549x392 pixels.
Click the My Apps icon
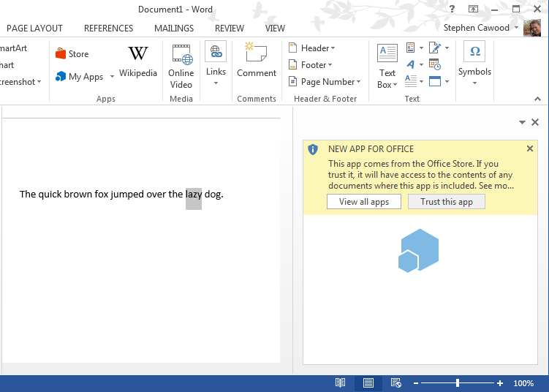pos(61,76)
